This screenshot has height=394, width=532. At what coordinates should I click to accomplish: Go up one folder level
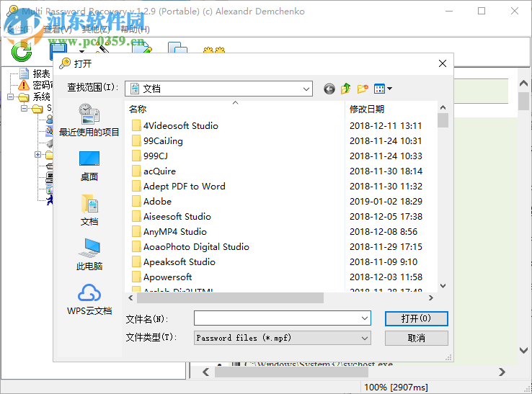click(x=346, y=89)
